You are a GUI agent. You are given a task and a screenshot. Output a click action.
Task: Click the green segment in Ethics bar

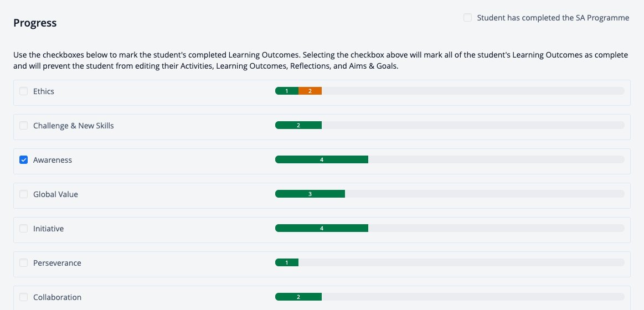click(x=287, y=91)
